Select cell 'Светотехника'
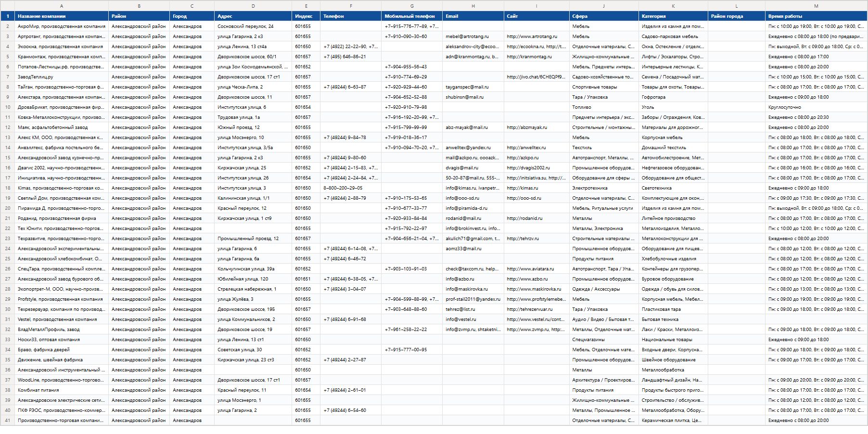Viewport: 868px width, 434px height. [673, 188]
